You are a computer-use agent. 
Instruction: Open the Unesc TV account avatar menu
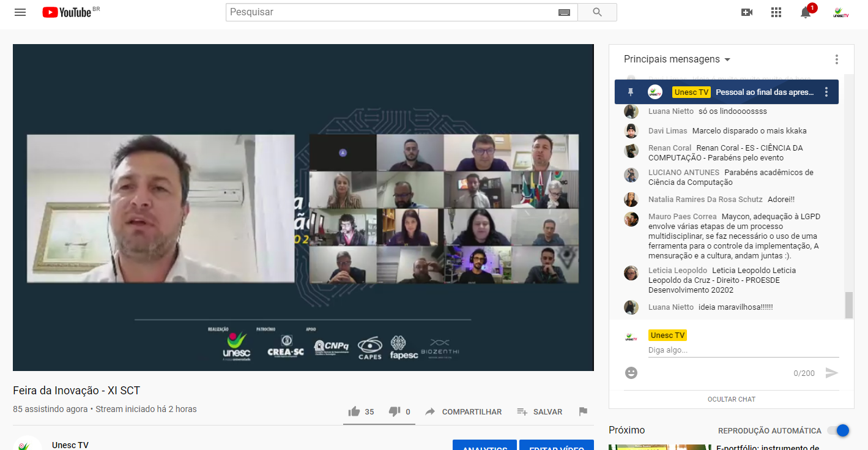pos(841,12)
